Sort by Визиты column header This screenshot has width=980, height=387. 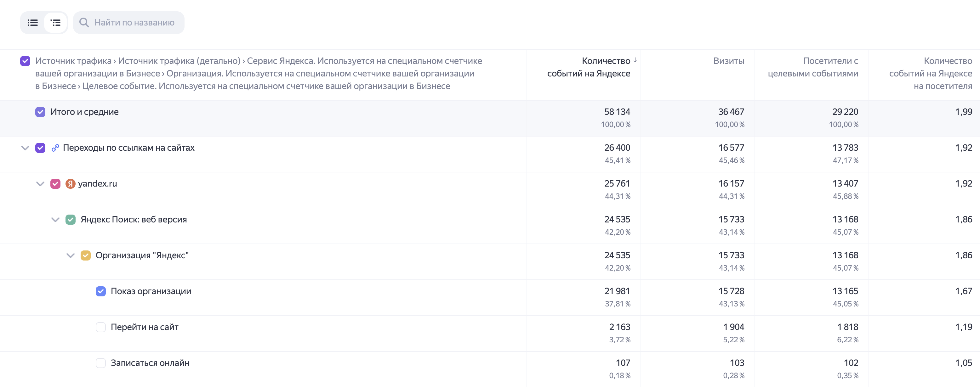point(728,61)
